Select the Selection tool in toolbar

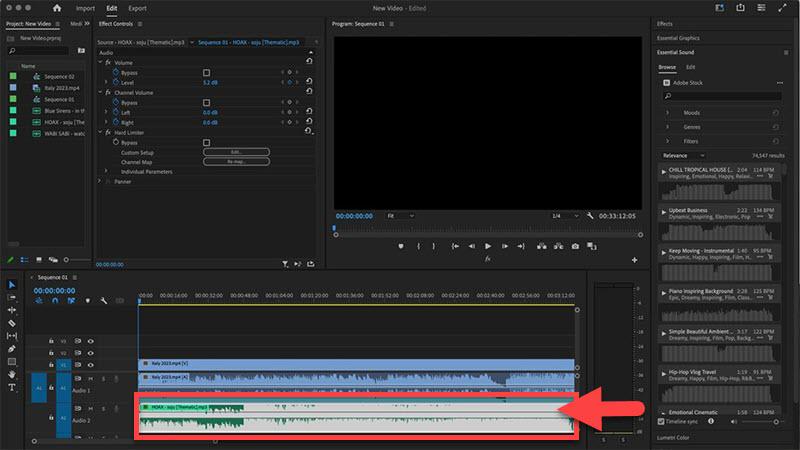[12, 285]
